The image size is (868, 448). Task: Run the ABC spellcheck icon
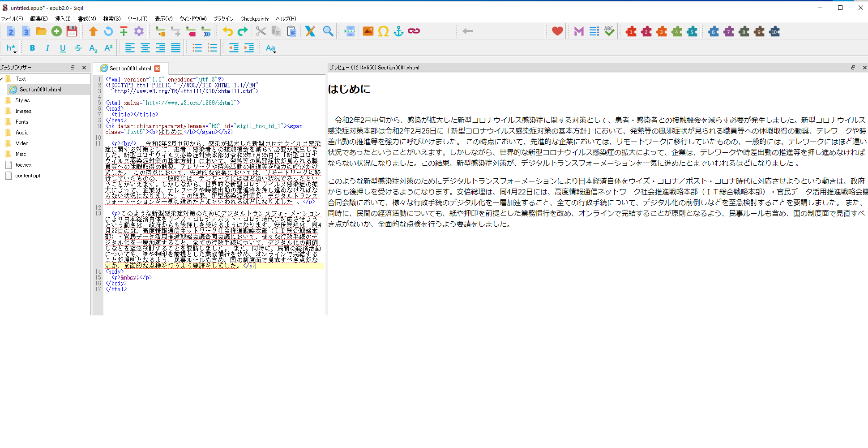click(609, 31)
